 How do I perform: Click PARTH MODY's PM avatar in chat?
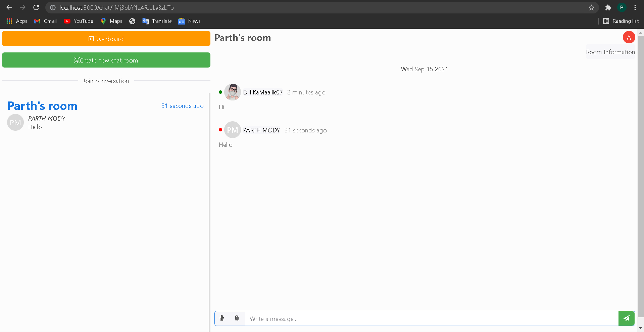(x=233, y=130)
